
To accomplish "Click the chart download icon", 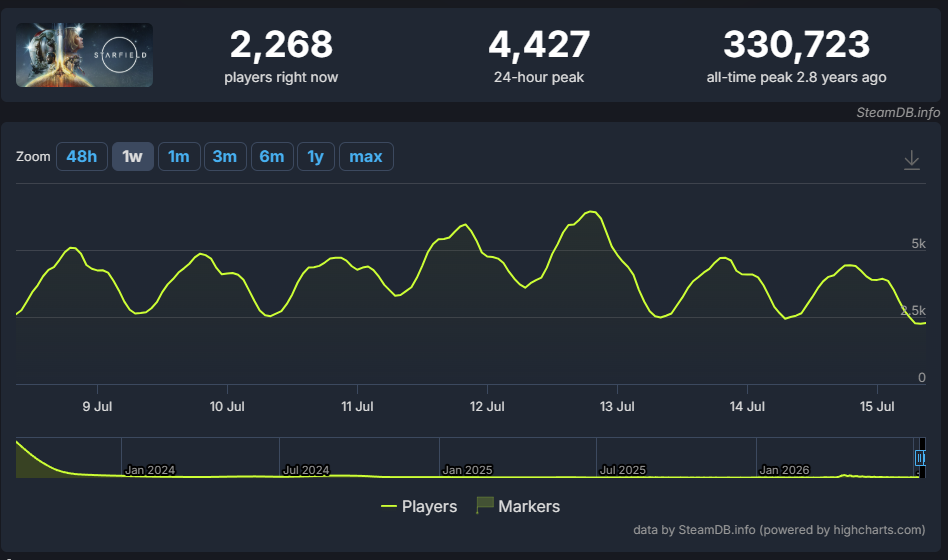I will point(911,160).
